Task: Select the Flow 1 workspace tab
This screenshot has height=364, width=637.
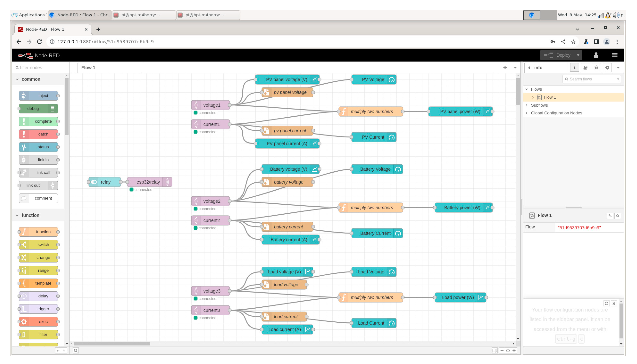Action: pyautogui.click(x=88, y=68)
